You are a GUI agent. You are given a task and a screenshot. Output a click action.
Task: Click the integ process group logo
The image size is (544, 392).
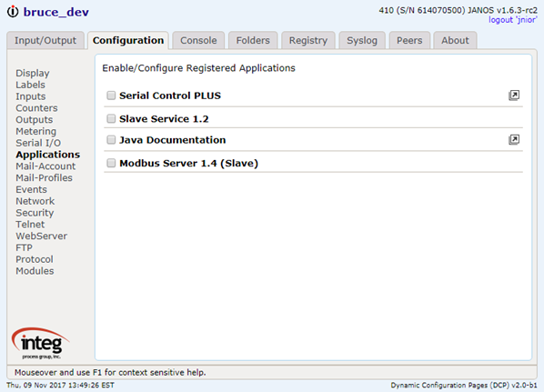pyautogui.click(x=41, y=343)
